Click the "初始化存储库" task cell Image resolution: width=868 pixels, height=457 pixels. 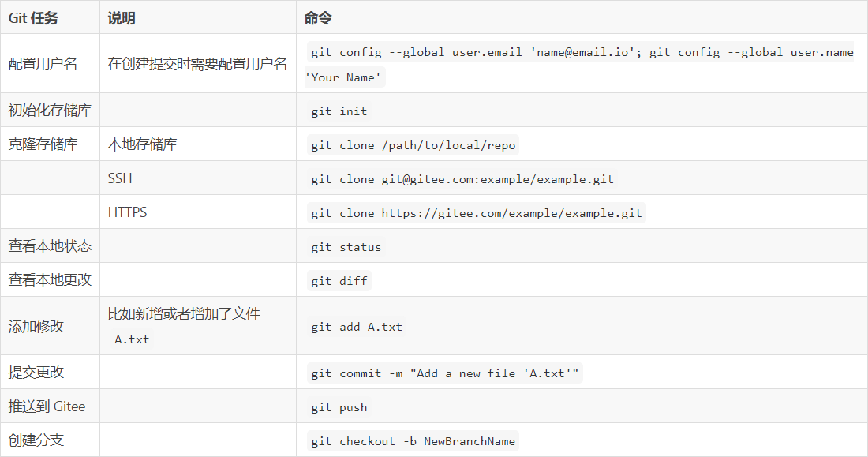(x=50, y=111)
